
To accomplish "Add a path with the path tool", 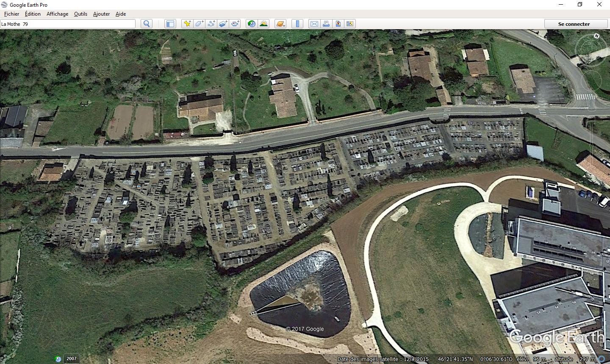I will point(211,24).
